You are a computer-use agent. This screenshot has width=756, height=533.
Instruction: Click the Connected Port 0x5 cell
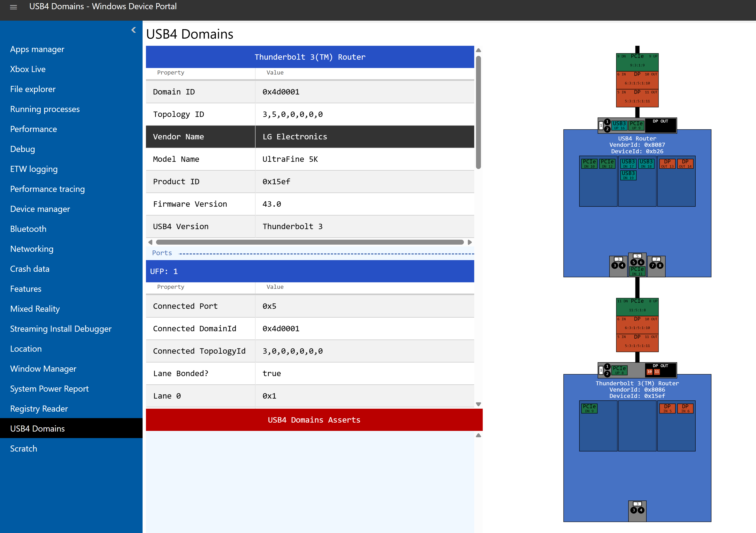pyautogui.click(x=364, y=306)
